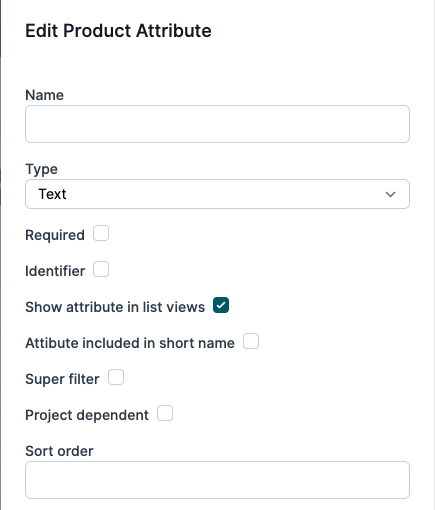Click the Edit Product Attribute heading
Viewport: 435px width, 510px height.
pyautogui.click(x=118, y=31)
